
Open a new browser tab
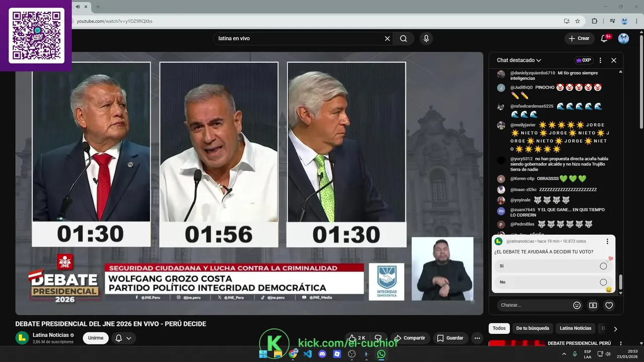tap(98, 7)
